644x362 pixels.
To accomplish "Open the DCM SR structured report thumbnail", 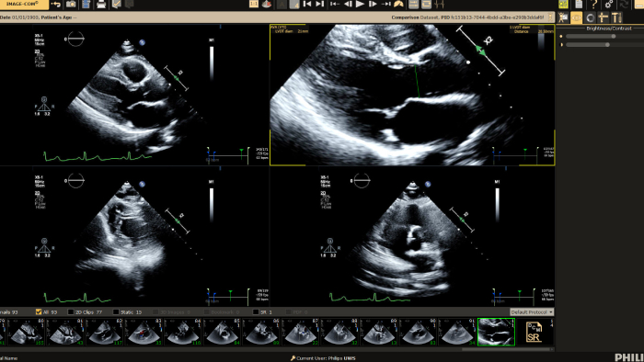I will click(534, 332).
